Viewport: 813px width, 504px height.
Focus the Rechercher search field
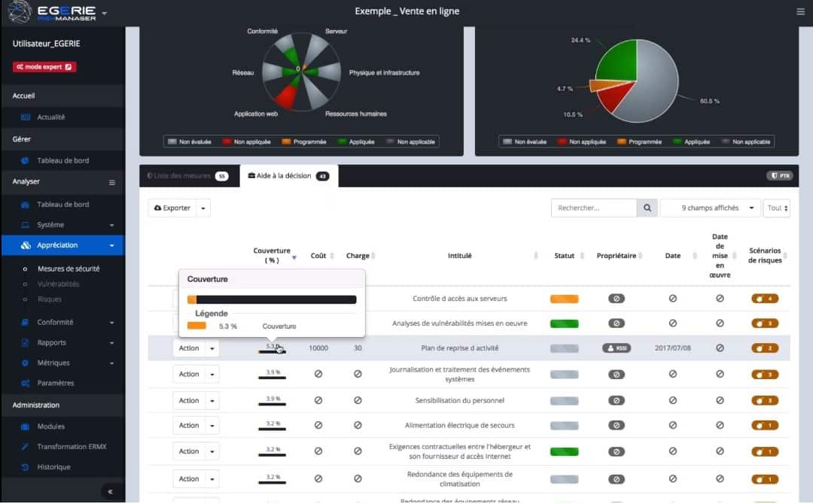click(x=594, y=208)
